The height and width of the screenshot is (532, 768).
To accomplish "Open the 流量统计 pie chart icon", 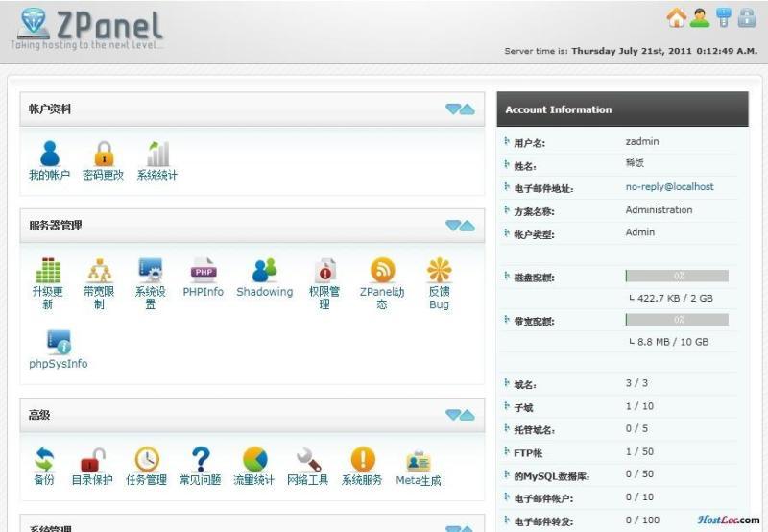I will click(x=254, y=459).
